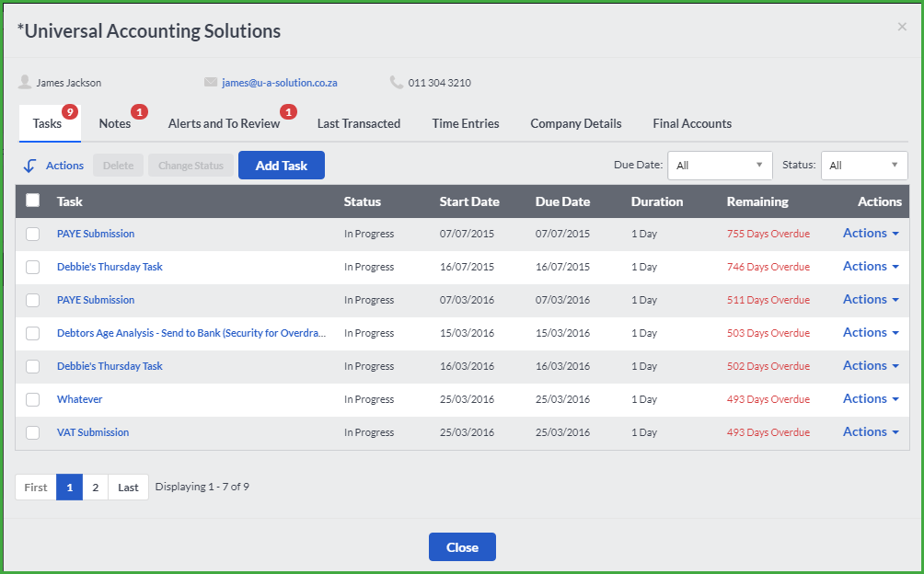This screenshot has height=574, width=924.
Task: Open the Debtors Age Analysis task link
Action: 191,333
